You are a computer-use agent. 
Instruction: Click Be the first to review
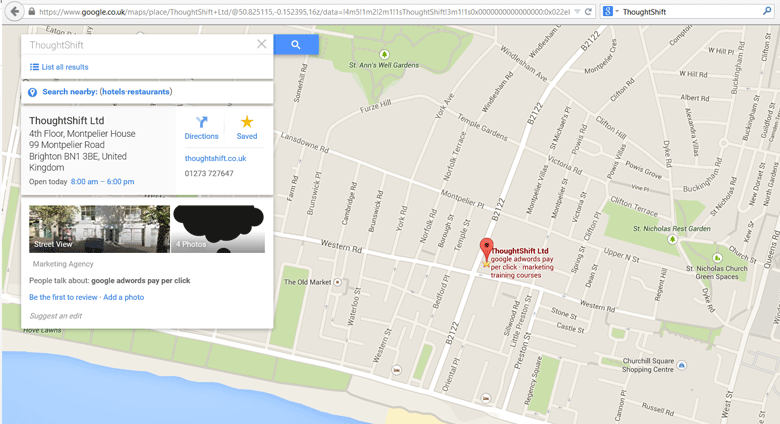point(63,297)
